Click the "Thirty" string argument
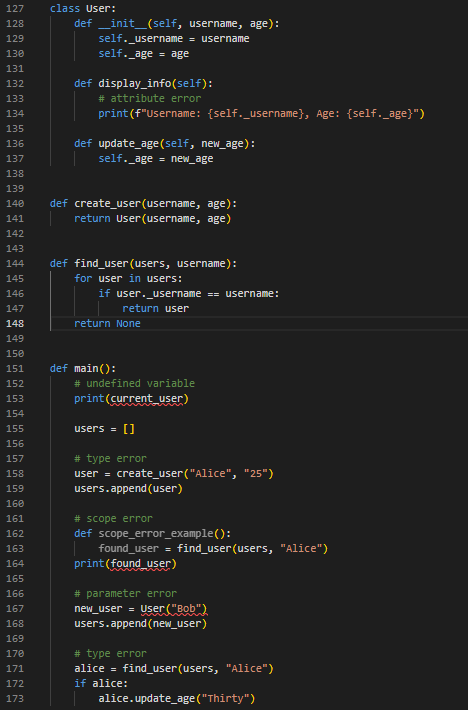The width and height of the screenshot is (468, 710). [225, 699]
